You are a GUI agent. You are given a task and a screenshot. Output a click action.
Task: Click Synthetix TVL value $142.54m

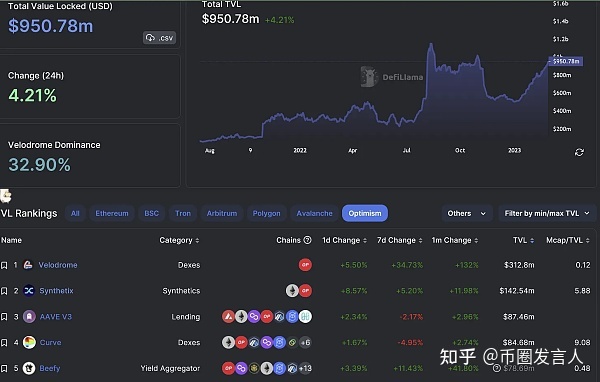tap(517, 291)
